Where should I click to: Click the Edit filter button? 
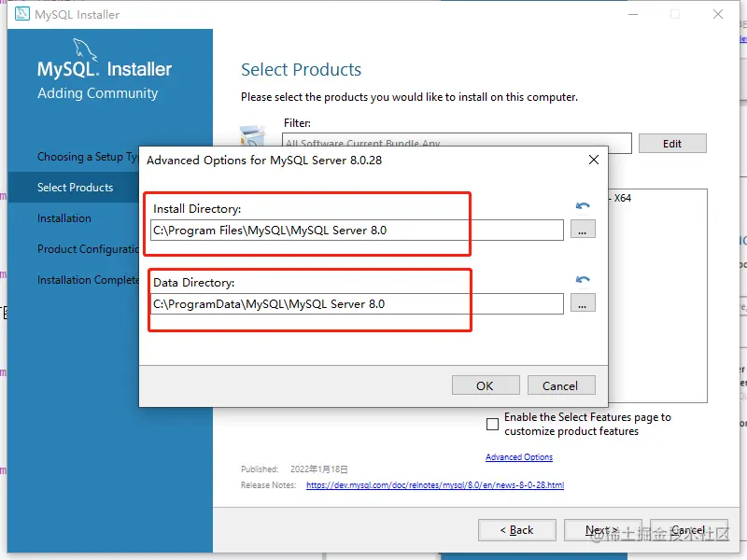(672, 144)
